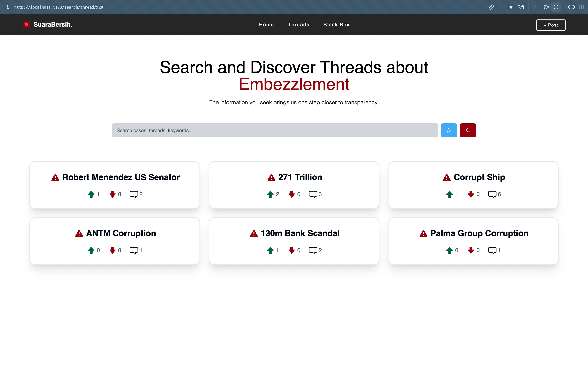Click warning icon on Robert Menendez card

coord(55,177)
